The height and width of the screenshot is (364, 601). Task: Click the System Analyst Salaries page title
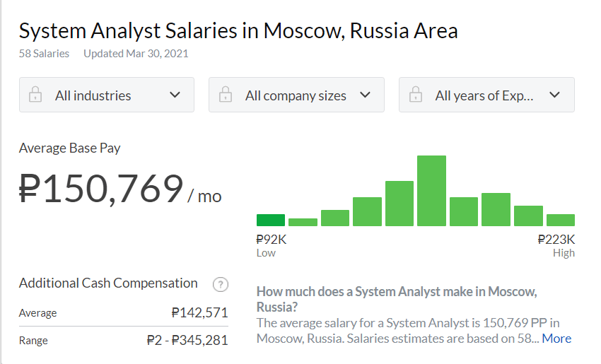coord(238,31)
